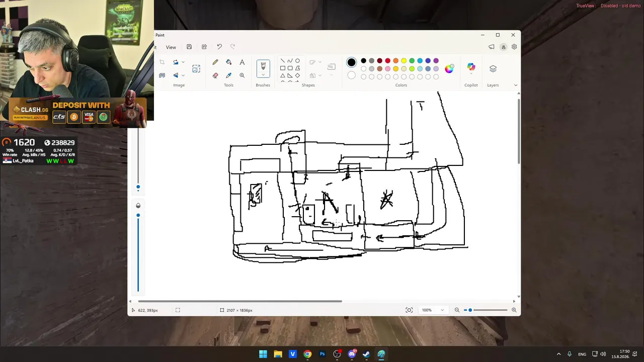Open Steam from taskbar
This screenshot has height=362, width=644.
click(x=367, y=354)
